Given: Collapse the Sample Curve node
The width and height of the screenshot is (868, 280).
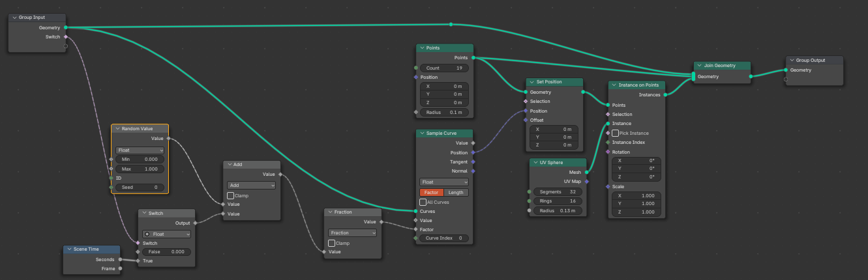Looking at the screenshot, I should tap(422, 133).
